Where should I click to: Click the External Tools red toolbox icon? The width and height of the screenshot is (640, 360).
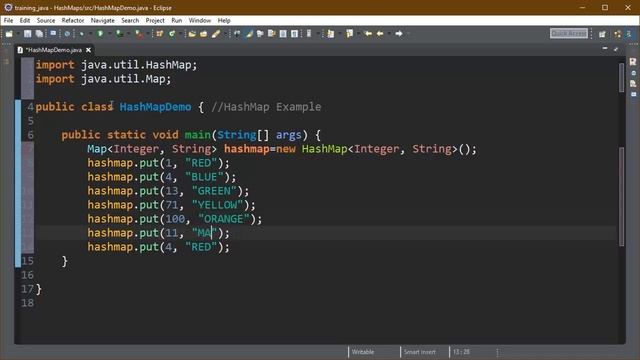click(x=139, y=34)
